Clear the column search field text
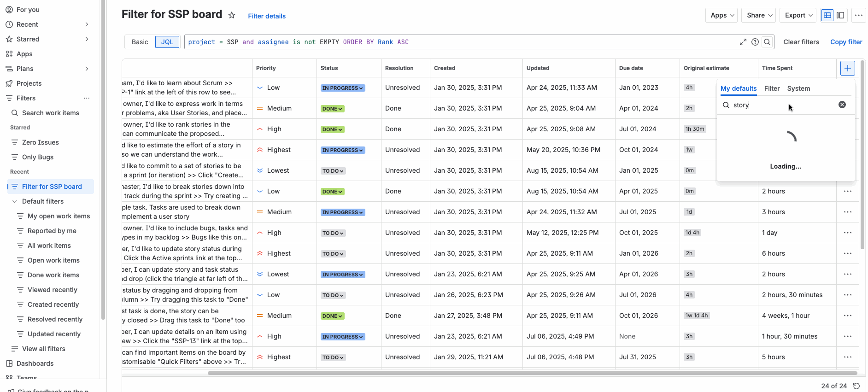The width and height of the screenshot is (868, 392). (x=842, y=105)
